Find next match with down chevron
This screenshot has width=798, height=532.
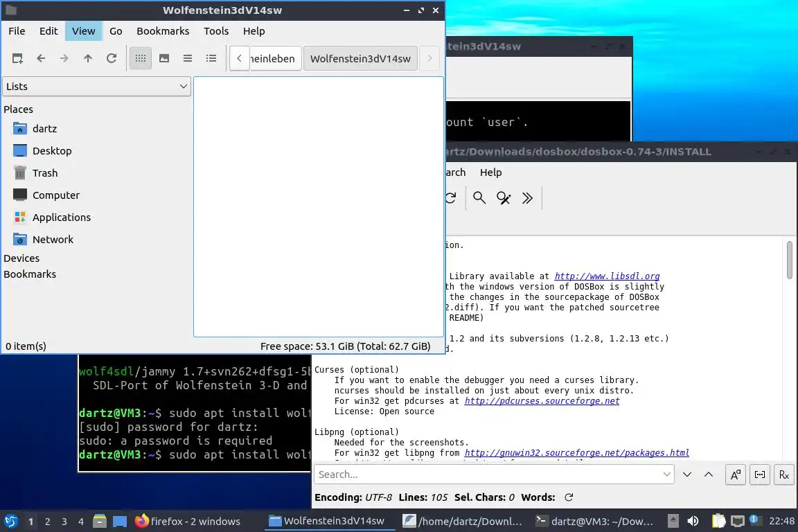(687, 475)
